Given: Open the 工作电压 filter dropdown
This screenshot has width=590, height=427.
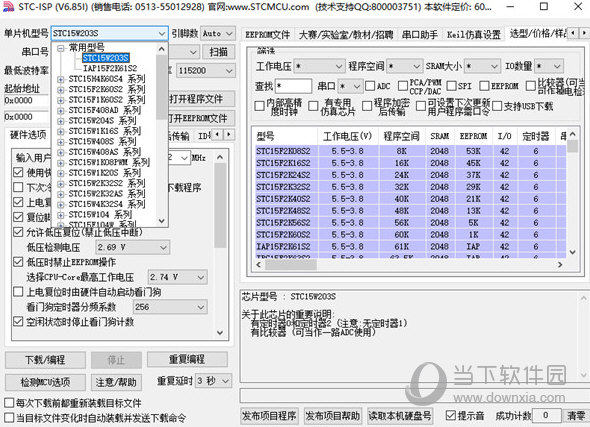Looking at the screenshot, I should [319, 67].
